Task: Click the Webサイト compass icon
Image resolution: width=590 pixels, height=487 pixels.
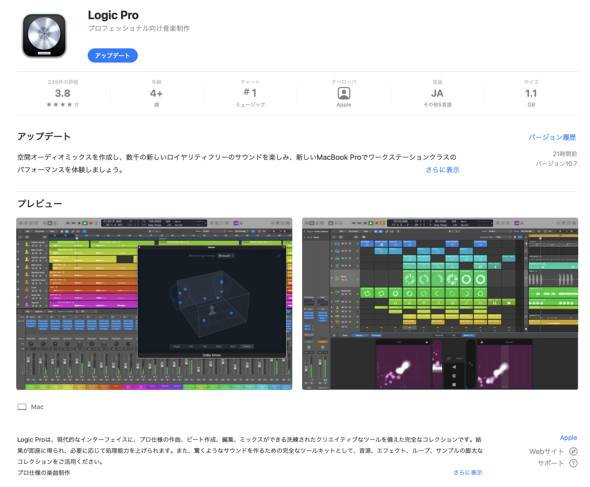Action: [x=573, y=451]
